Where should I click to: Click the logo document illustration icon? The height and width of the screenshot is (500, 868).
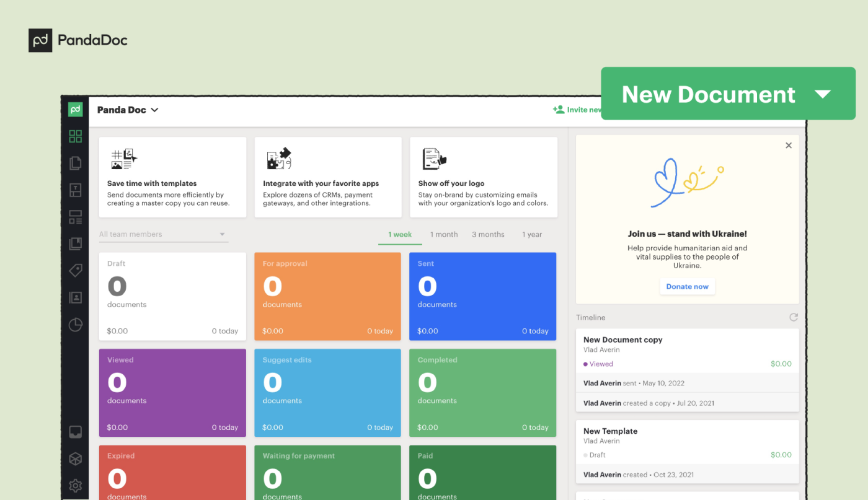[x=434, y=159]
